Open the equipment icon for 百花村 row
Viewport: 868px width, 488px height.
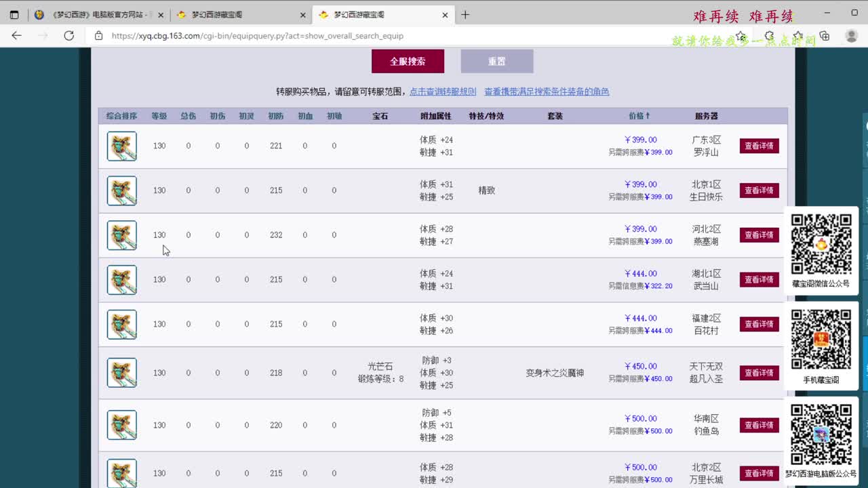point(122,325)
